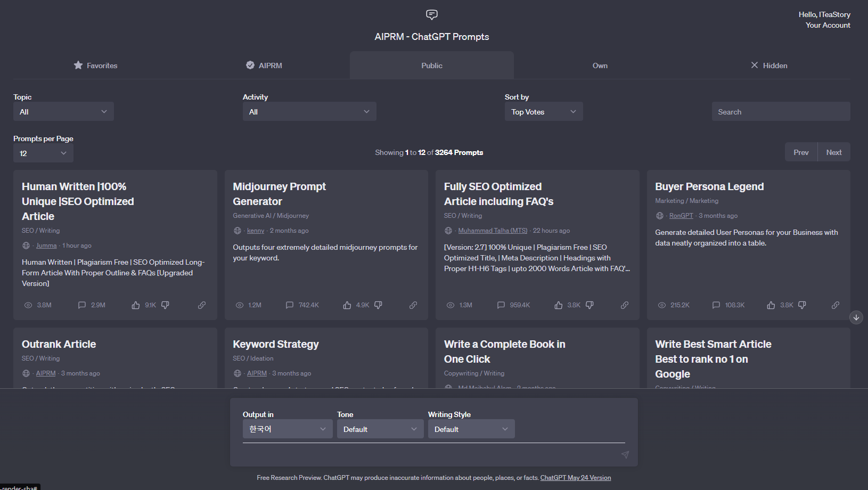Open Write a Complete Book in One Click
Viewport: 868px width, 490px height.
click(x=505, y=352)
